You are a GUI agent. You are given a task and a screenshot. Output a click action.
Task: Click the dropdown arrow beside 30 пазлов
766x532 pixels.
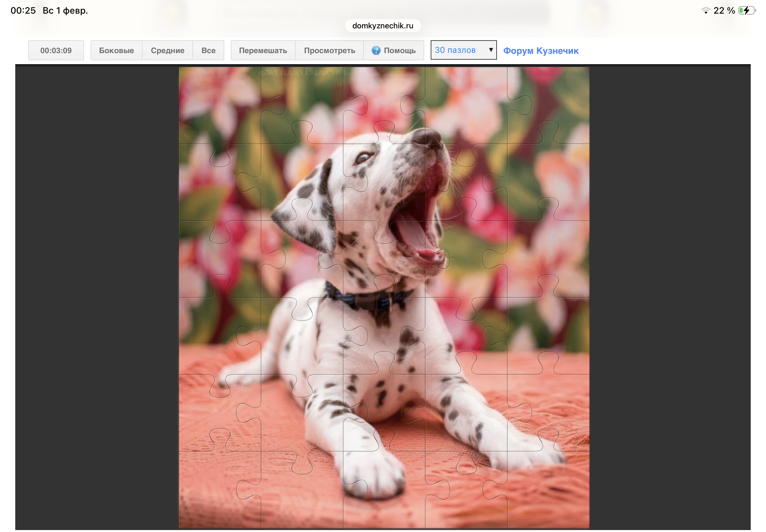tap(490, 50)
